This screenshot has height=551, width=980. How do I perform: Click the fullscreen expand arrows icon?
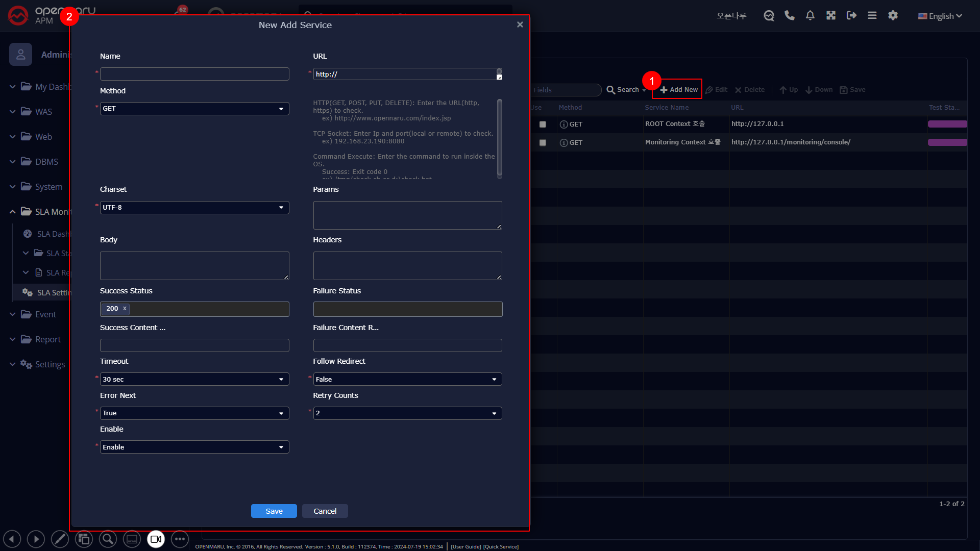pos(831,16)
